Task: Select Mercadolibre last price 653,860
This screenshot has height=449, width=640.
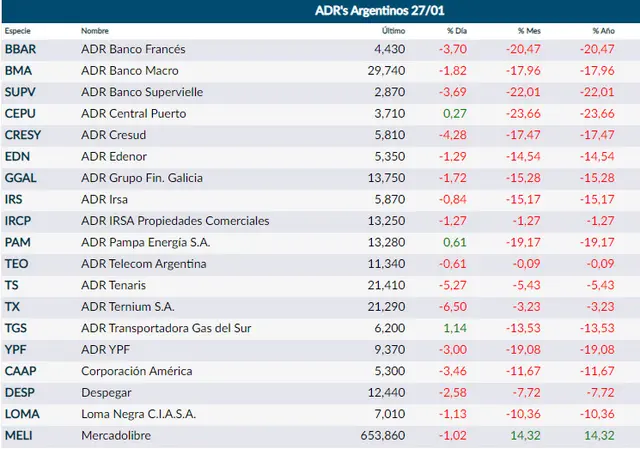Action: pos(383,436)
